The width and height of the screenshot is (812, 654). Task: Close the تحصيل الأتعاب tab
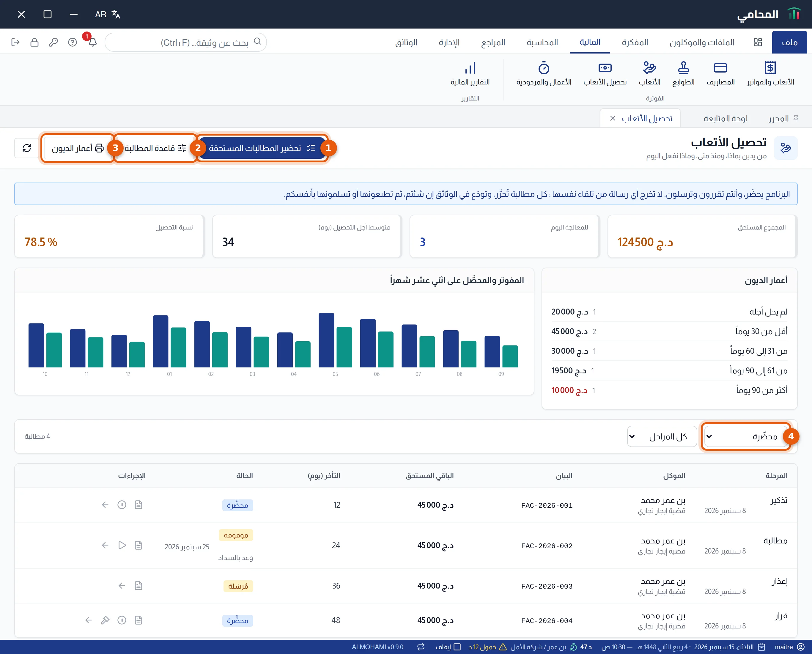point(613,119)
